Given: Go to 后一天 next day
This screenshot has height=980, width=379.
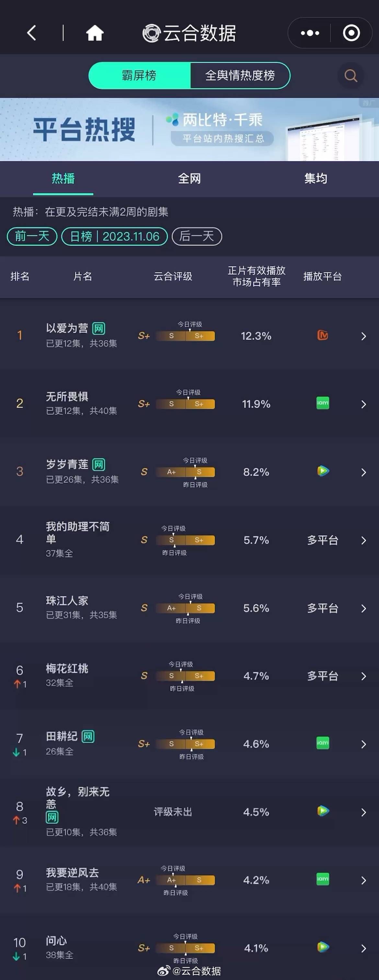Looking at the screenshot, I should 197,236.
